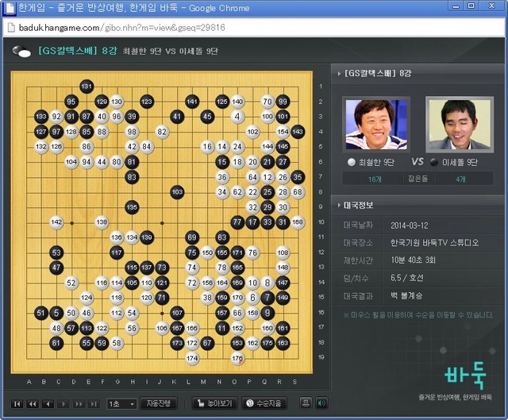Click the header title [GS칼텍스배] 8강
Viewport: 508px width, 420px height.
click(x=78, y=51)
